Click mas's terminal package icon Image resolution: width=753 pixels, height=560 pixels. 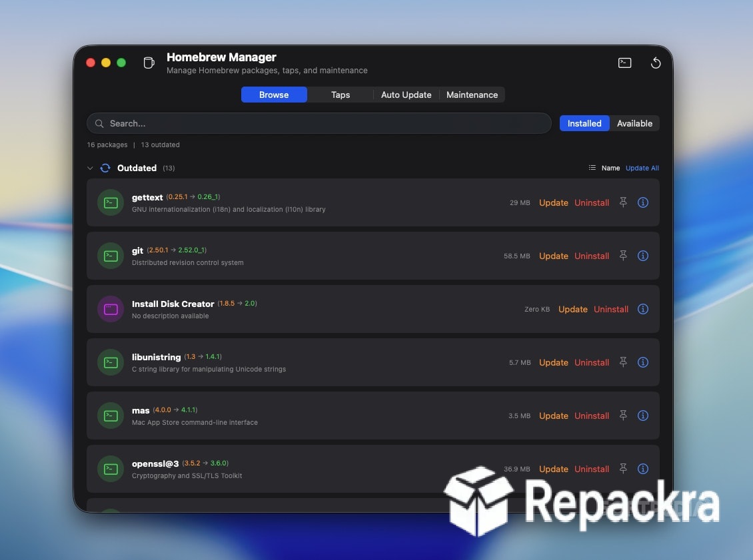click(111, 416)
